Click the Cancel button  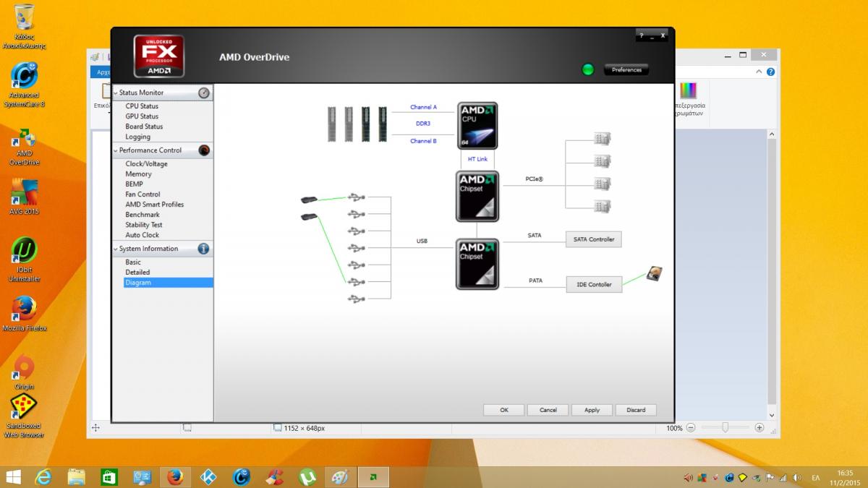(x=548, y=410)
